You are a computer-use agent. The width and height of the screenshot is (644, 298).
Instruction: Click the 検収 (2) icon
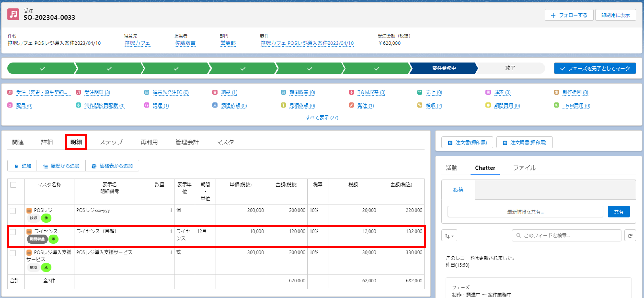click(x=420, y=105)
